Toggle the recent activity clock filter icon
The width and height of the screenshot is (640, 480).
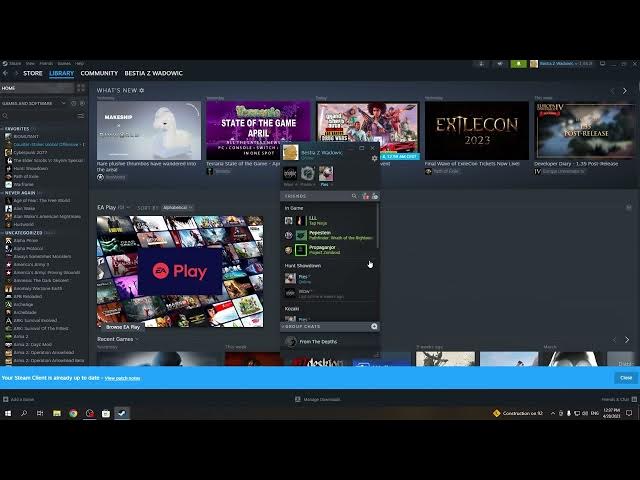73,104
